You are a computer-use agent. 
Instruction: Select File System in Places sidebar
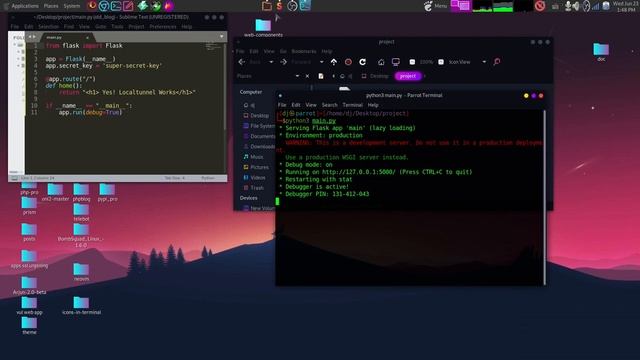coord(259,126)
